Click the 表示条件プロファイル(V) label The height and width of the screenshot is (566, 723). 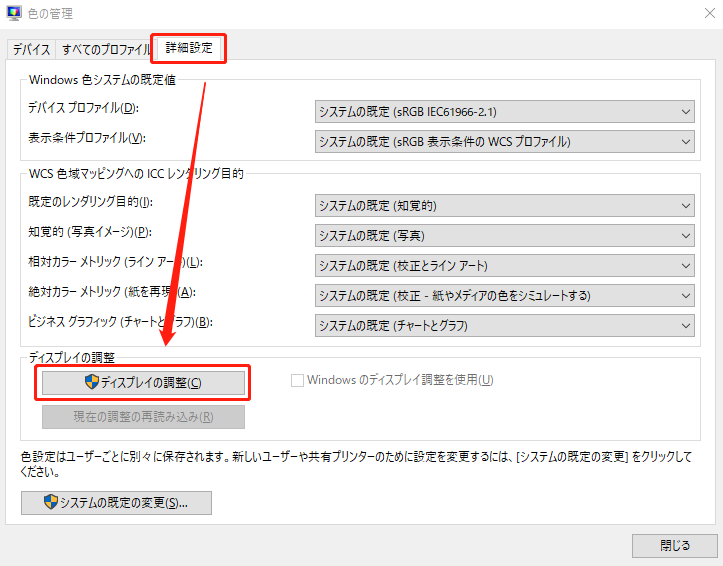[87, 138]
